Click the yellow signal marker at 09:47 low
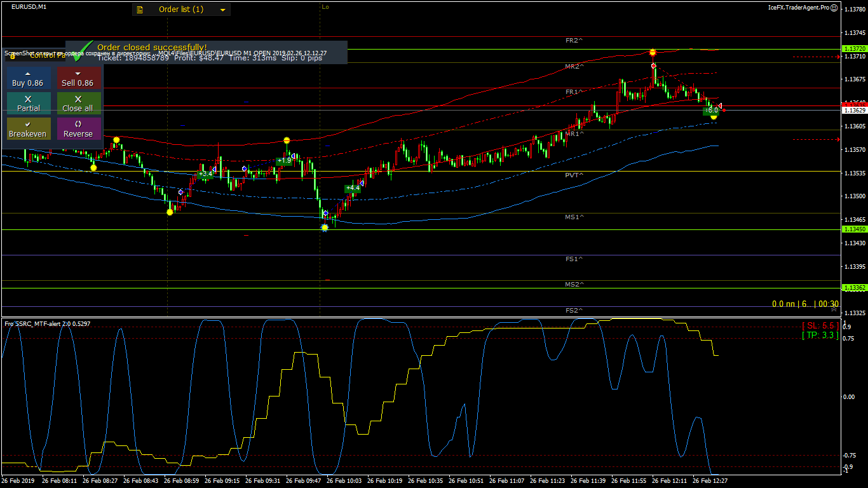 coord(325,227)
